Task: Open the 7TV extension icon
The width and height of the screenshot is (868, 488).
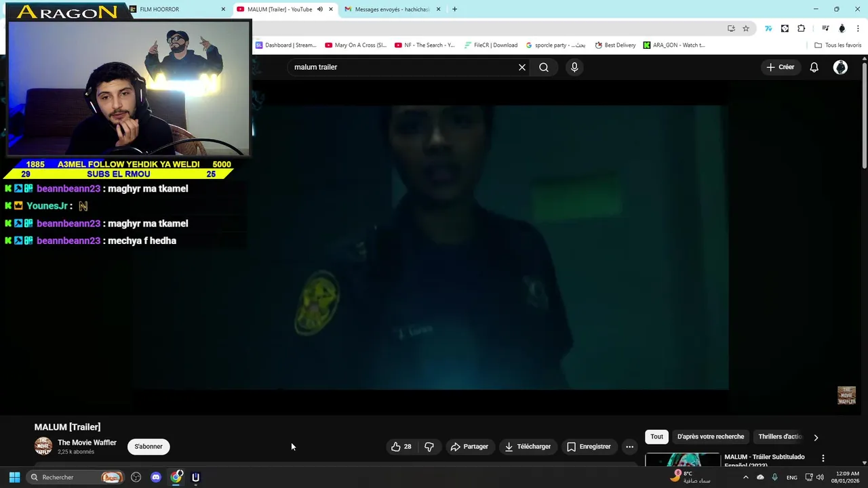Action: tap(768, 28)
